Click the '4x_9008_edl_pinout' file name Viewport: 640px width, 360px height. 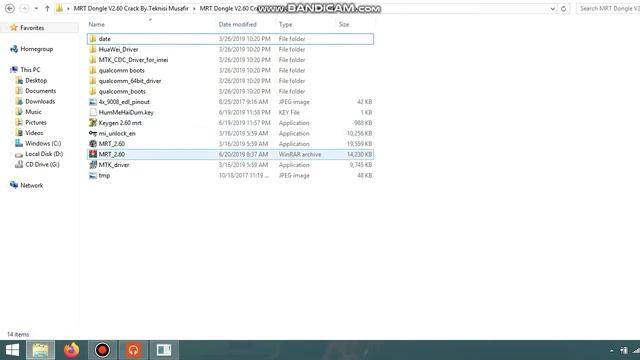click(x=124, y=102)
